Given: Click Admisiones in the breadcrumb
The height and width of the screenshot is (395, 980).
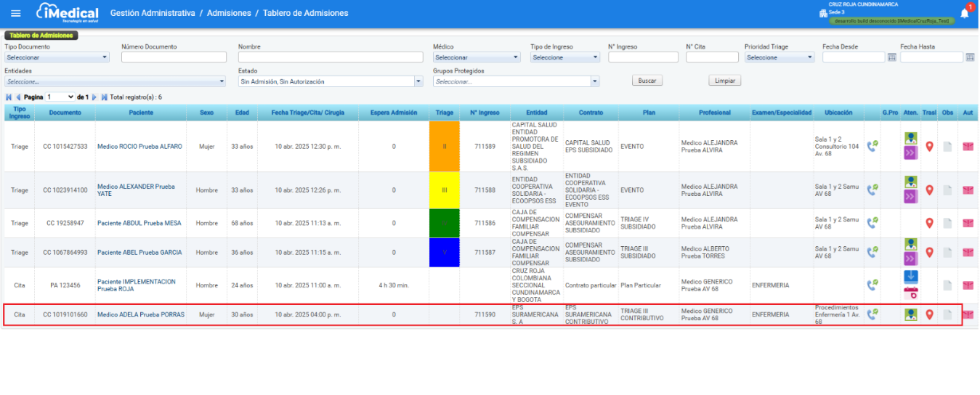Looking at the screenshot, I should click(x=229, y=13).
